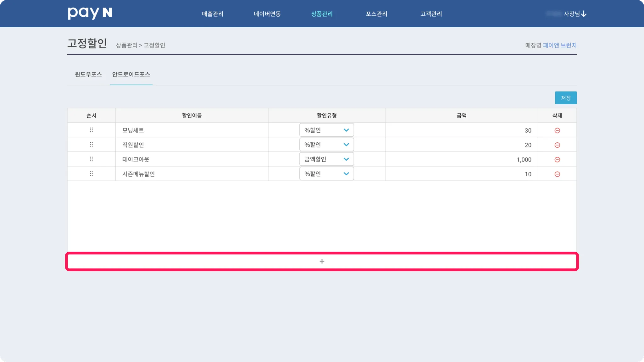Expand the 금액할인 dropdown for 테이크아웃
644x362 pixels.
(326, 159)
